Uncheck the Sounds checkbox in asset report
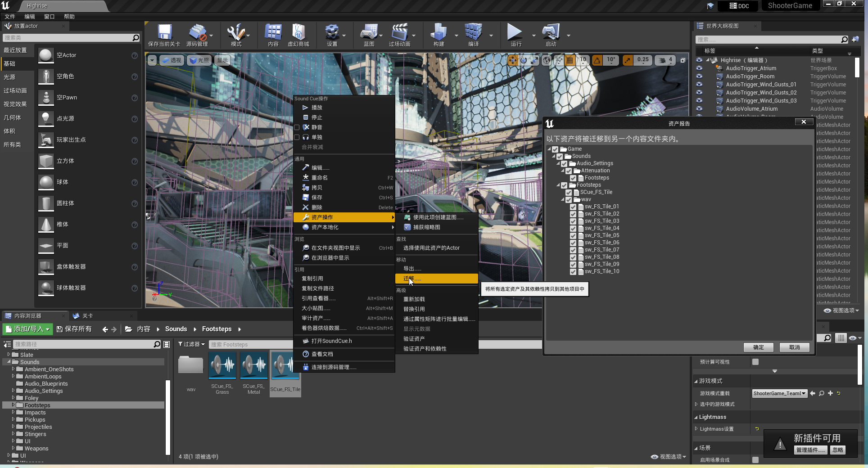 pyautogui.click(x=560, y=157)
